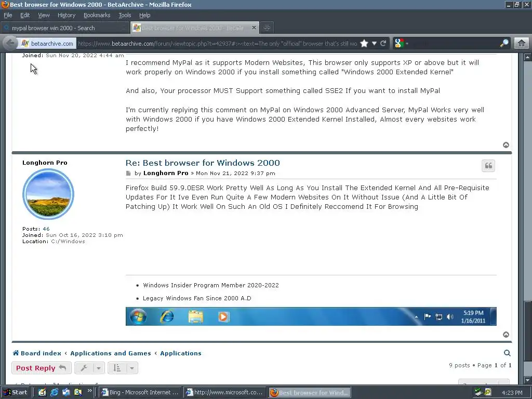
Task: Launch Internet Explorer from Quick Launch
Action: (54, 392)
